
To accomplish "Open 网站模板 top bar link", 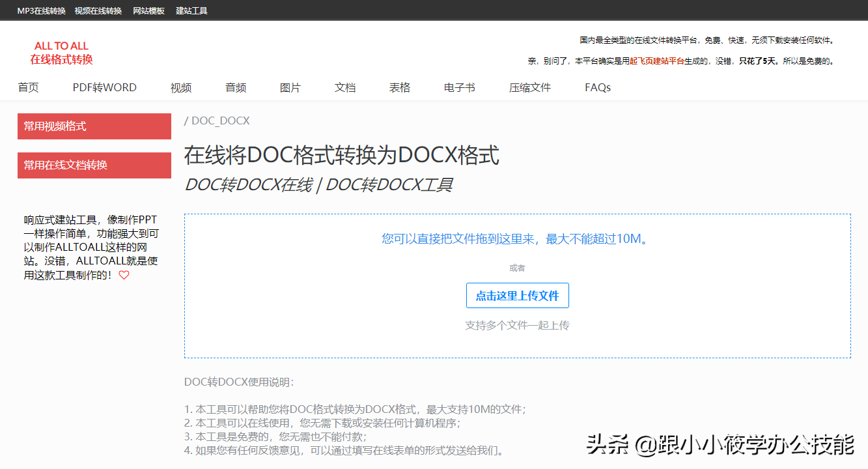I will pos(148,11).
